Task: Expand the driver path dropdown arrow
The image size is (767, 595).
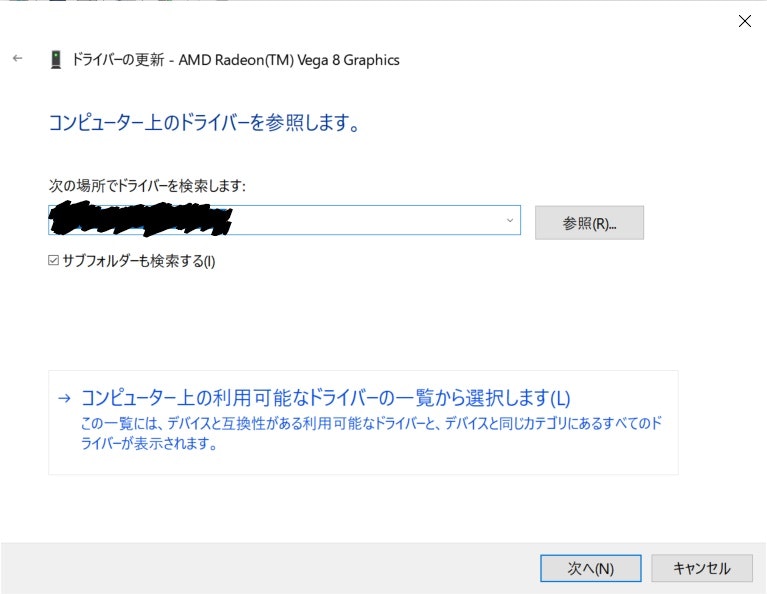Action: point(510,220)
